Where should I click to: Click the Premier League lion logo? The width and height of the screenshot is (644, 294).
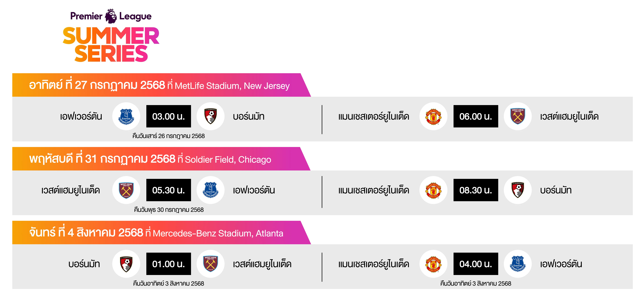(x=110, y=16)
